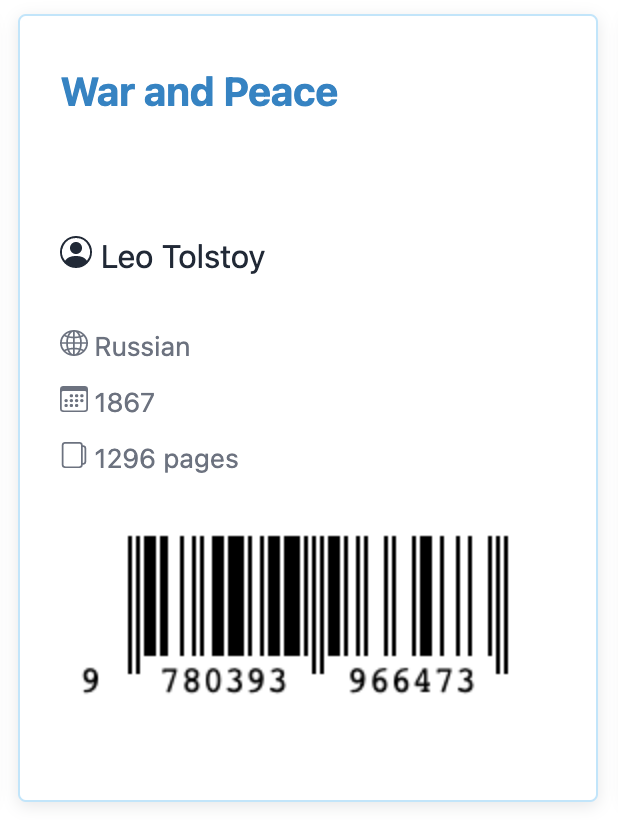Click the word "pages" in the page count

coord(201,460)
